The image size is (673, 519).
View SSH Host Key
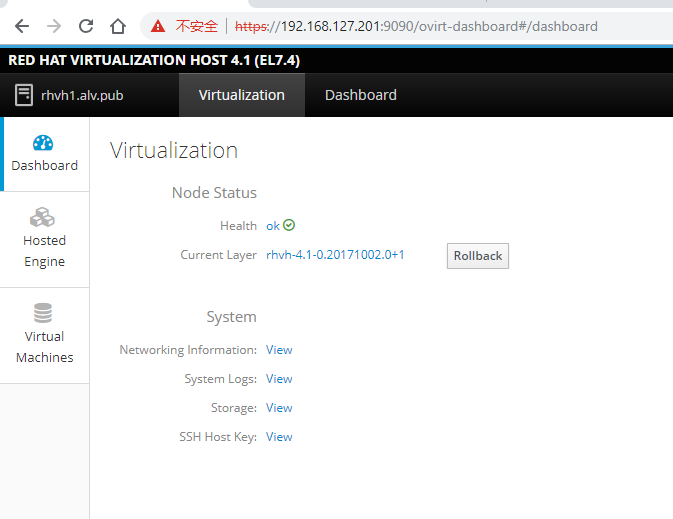click(279, 437)
